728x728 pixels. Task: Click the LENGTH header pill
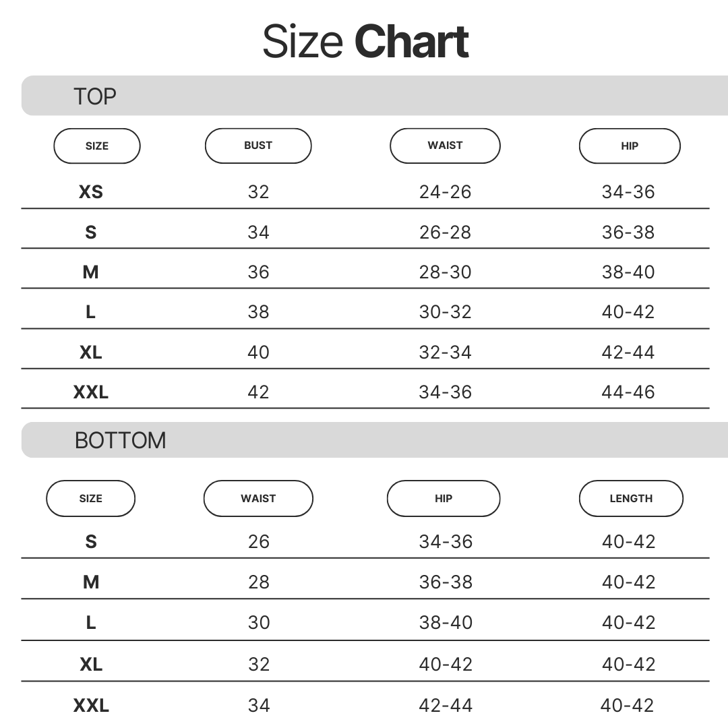[631, 499]
